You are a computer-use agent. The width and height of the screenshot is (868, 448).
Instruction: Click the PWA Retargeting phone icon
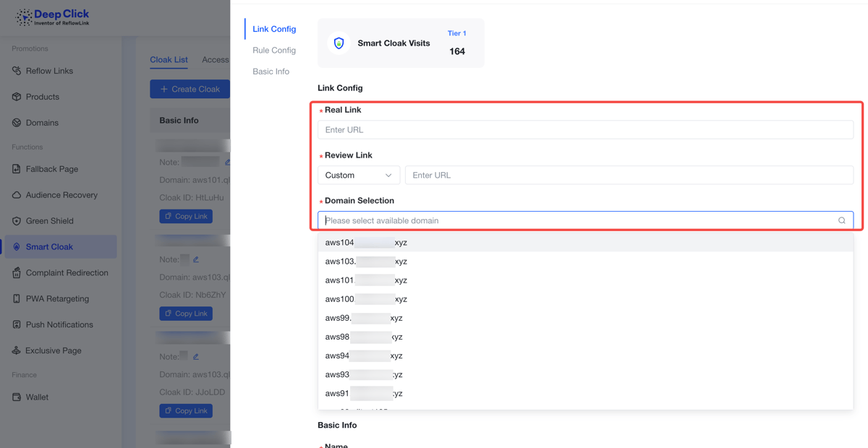[17, 298]
